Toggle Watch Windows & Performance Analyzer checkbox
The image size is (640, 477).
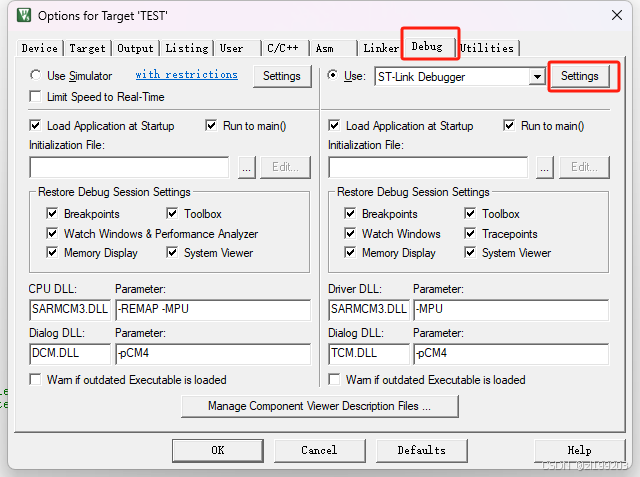[52, 233]
